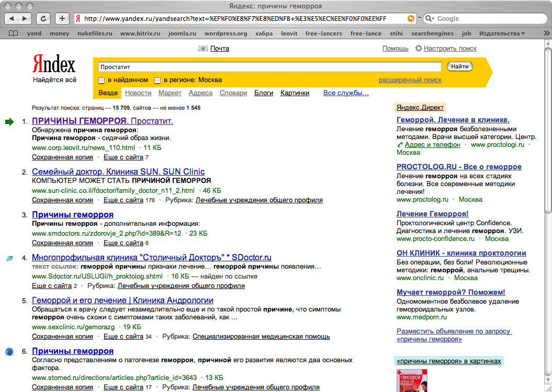
Task: Open ad ОН КЛИНИК - клиника проктологии
Action: coord(461,253)
